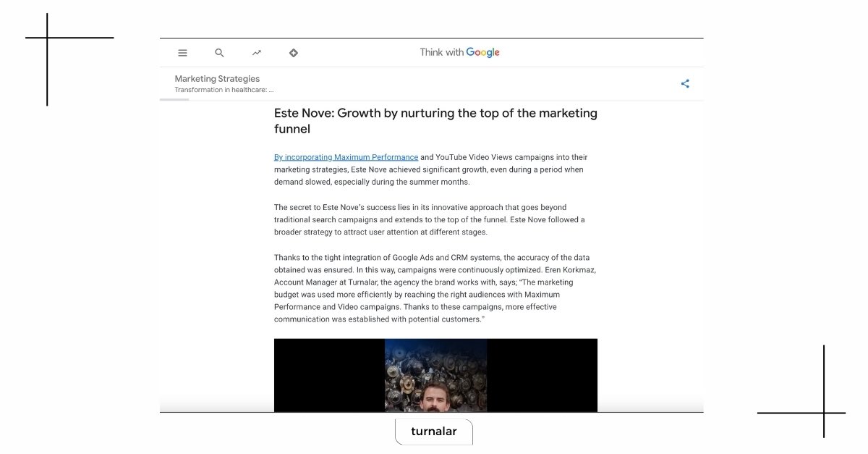Click paragraph starting 'Thanks to the tight integration'
This screenshot has width=868, height=454.
pyautogui.click(x=435, y=288)
